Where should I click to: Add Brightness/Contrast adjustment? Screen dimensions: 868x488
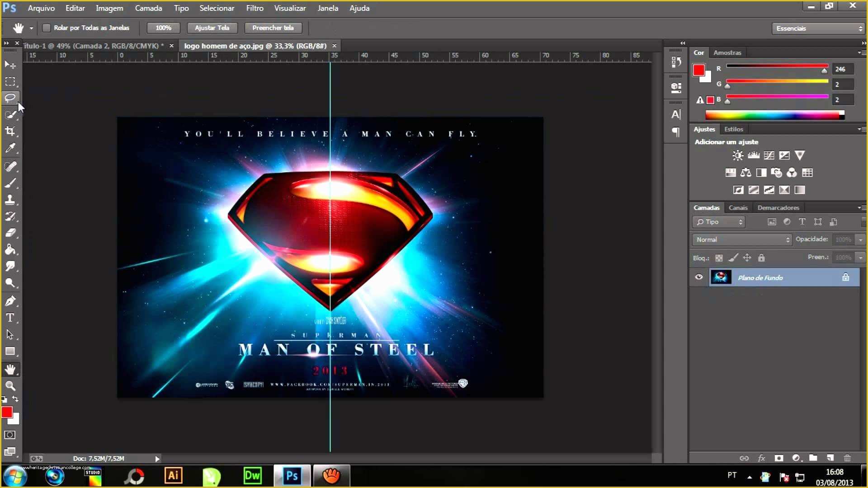(738, 155)
